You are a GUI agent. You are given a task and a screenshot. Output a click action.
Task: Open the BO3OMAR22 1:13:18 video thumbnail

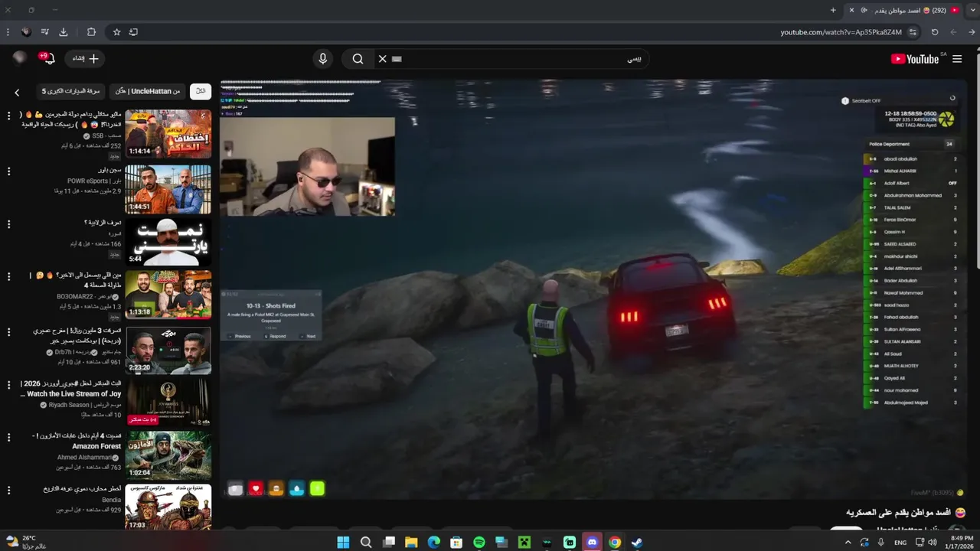168,295
